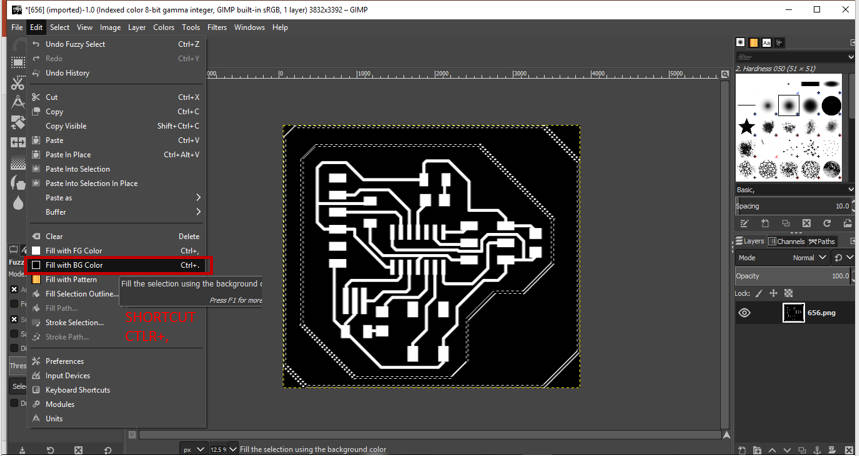Select the Scissors Select tool
Viewport: 859px width, 456px height.
click(x=18, y=83)
